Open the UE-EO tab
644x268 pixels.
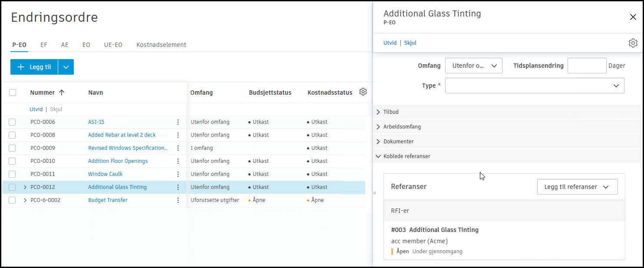click(113, 45)
